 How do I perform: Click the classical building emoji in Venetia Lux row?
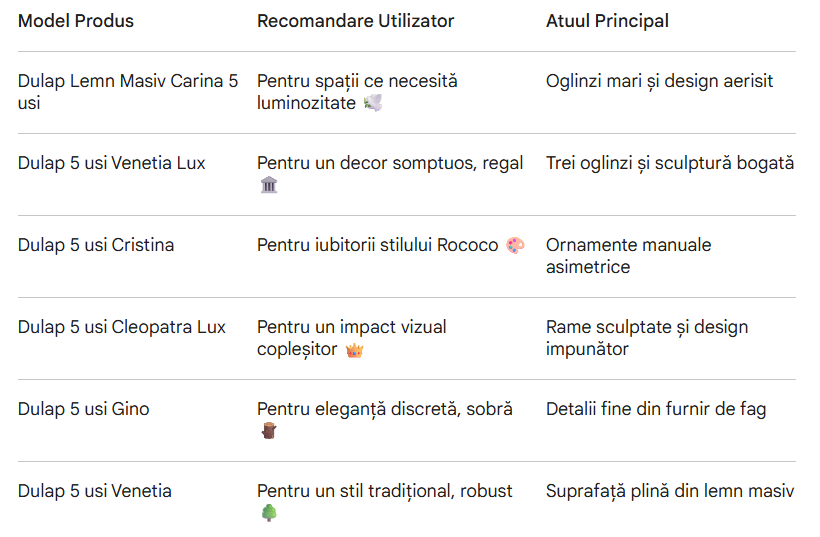pos(268,185)
